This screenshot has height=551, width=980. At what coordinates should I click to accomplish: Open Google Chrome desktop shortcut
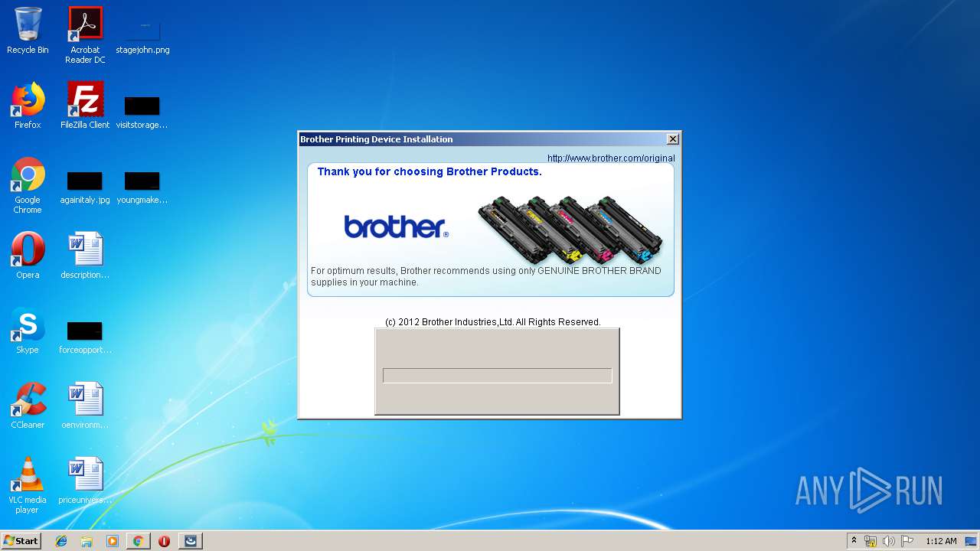[28, 185]
